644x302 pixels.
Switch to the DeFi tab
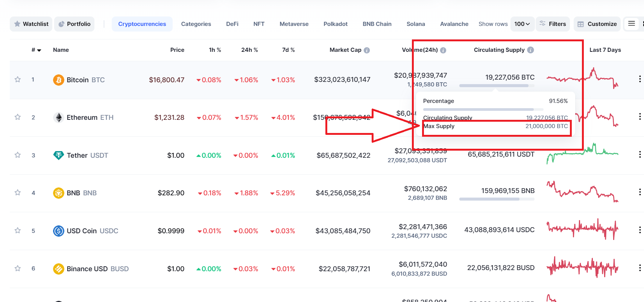232,24
